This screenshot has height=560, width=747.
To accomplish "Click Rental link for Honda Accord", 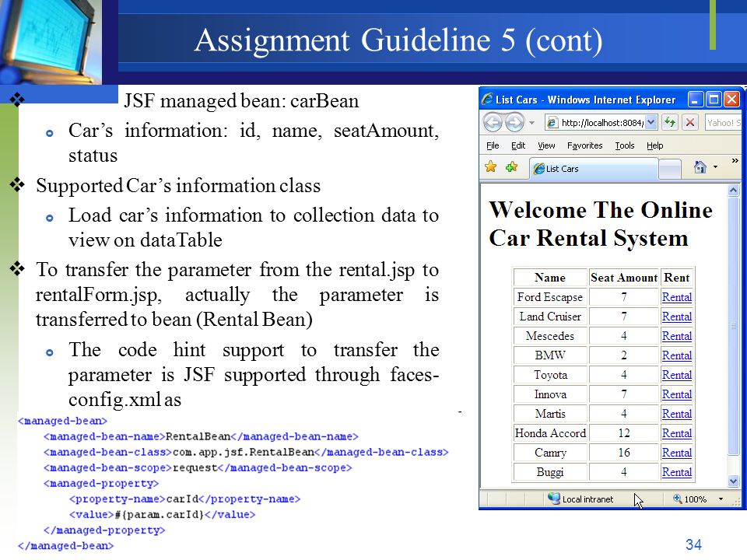I will (676, 433).
